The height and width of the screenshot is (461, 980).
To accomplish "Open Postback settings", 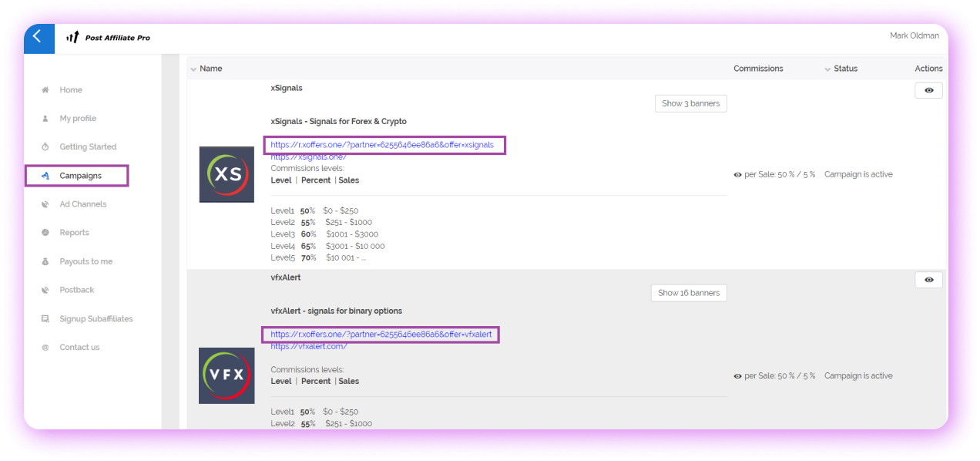I will click(77, 290).
